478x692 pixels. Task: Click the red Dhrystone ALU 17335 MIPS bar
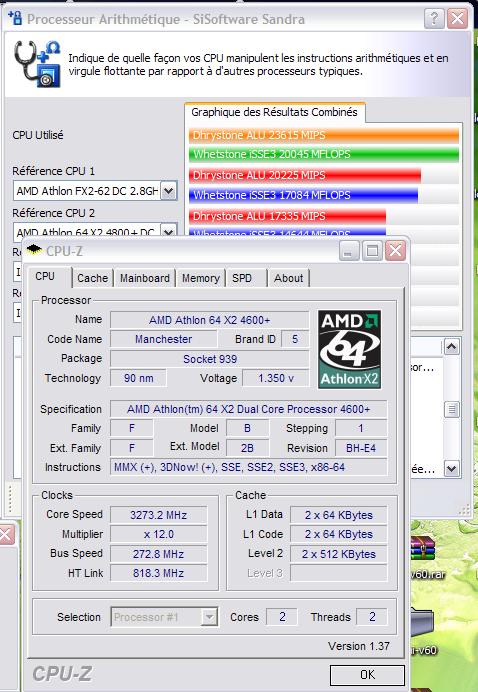pos(287,216)
